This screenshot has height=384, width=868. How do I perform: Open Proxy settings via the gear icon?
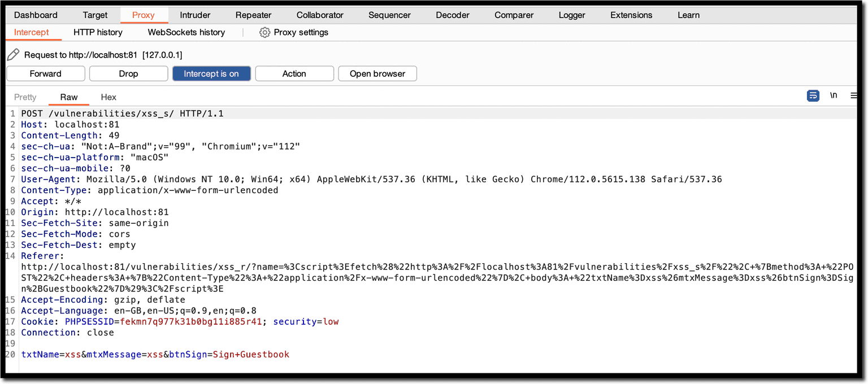pyautogui.click(x=264, y=32)
